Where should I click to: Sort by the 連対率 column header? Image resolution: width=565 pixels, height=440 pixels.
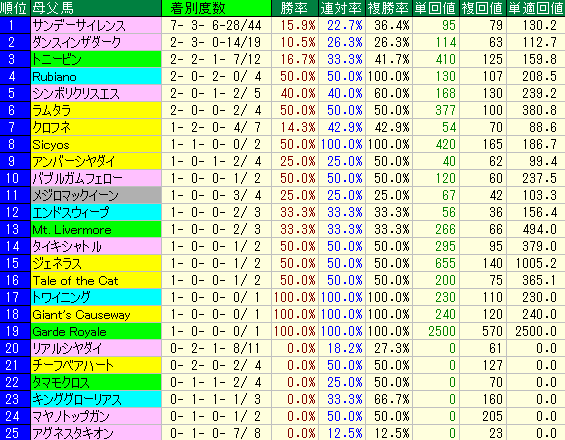pos(342,8)
